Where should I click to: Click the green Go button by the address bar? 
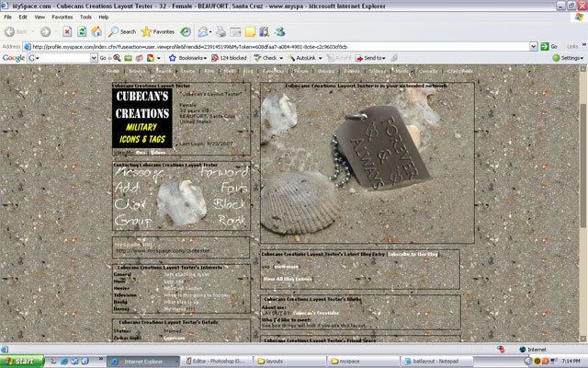549,47
